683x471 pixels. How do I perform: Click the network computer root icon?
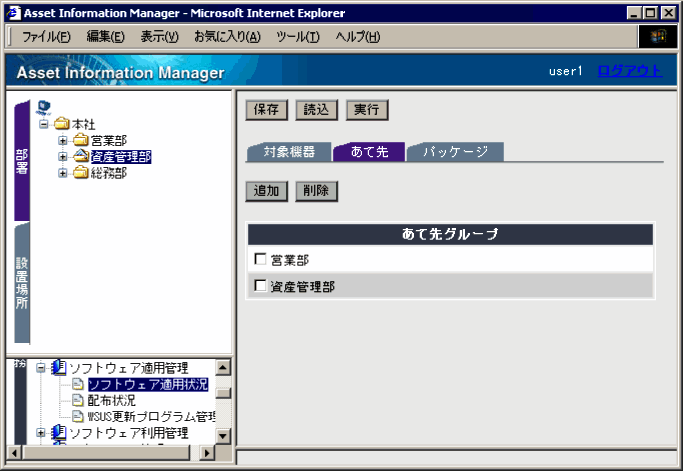coord(44,107)
